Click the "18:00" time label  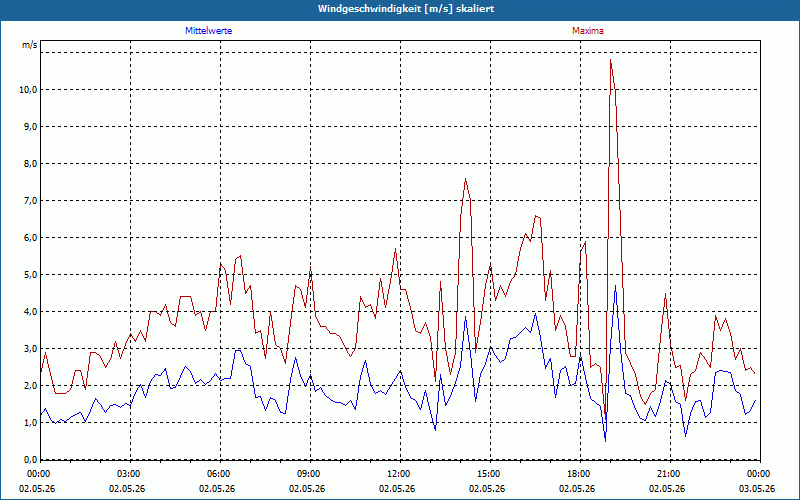(580, 474)
